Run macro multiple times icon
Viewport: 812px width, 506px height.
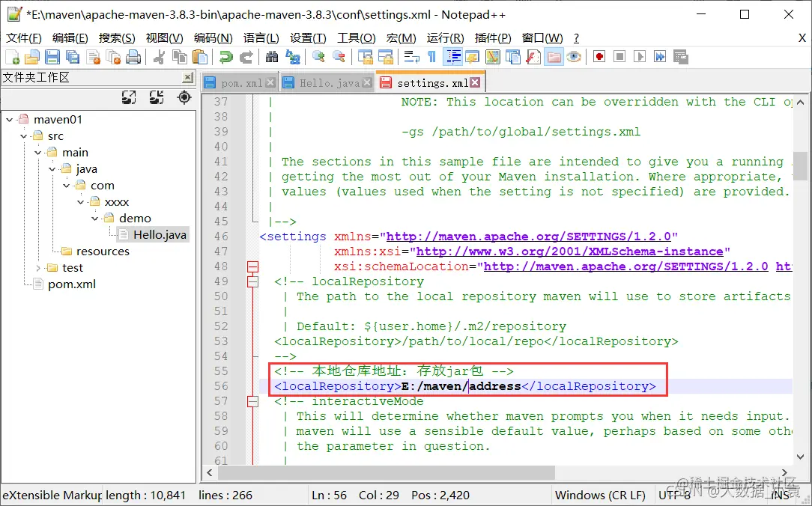[x=660, y=57]
